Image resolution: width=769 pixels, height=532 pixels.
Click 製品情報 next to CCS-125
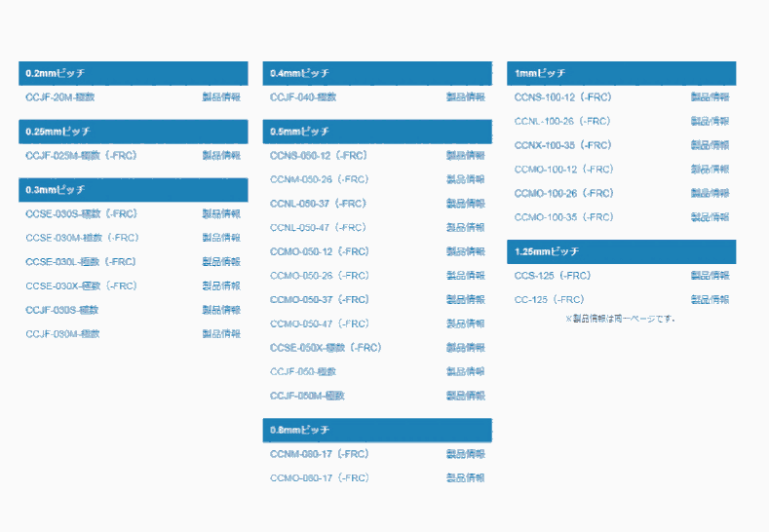[711, 276]
